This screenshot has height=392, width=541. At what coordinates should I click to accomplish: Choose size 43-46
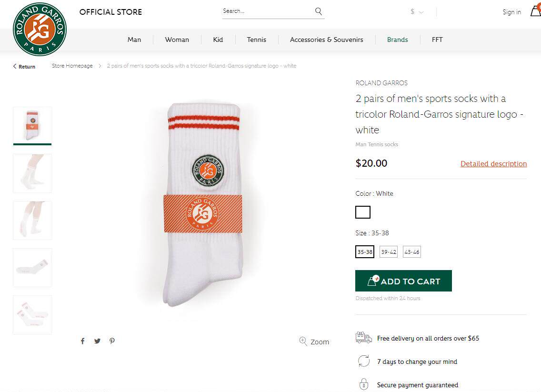tap(412, 252)
